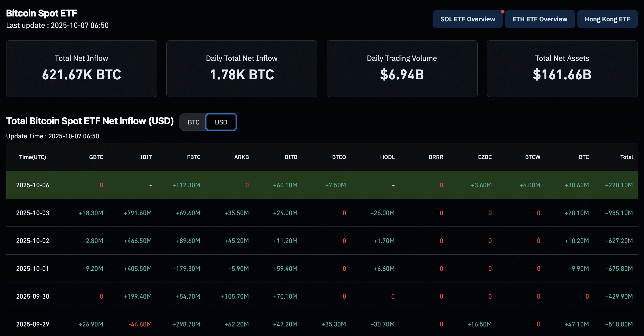This screenshot has width=644, height=336.
Task: Click the Daily Total Net Inflow card
Action: pyautogui.click(x=242, y=69)
